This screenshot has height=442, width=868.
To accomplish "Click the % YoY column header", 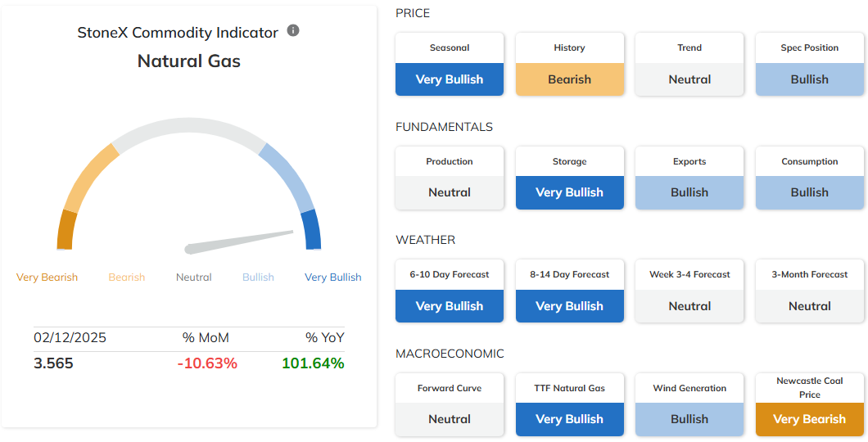I will tap(325, 337).
